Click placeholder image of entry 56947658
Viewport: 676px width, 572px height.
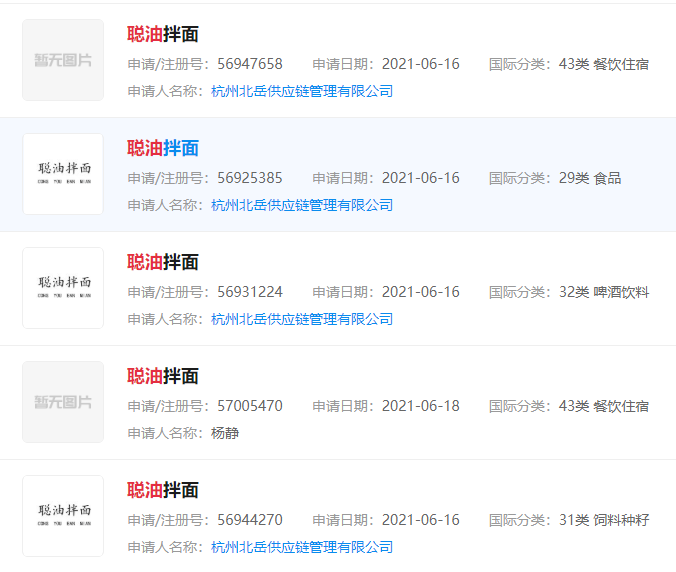coord(63,60)
